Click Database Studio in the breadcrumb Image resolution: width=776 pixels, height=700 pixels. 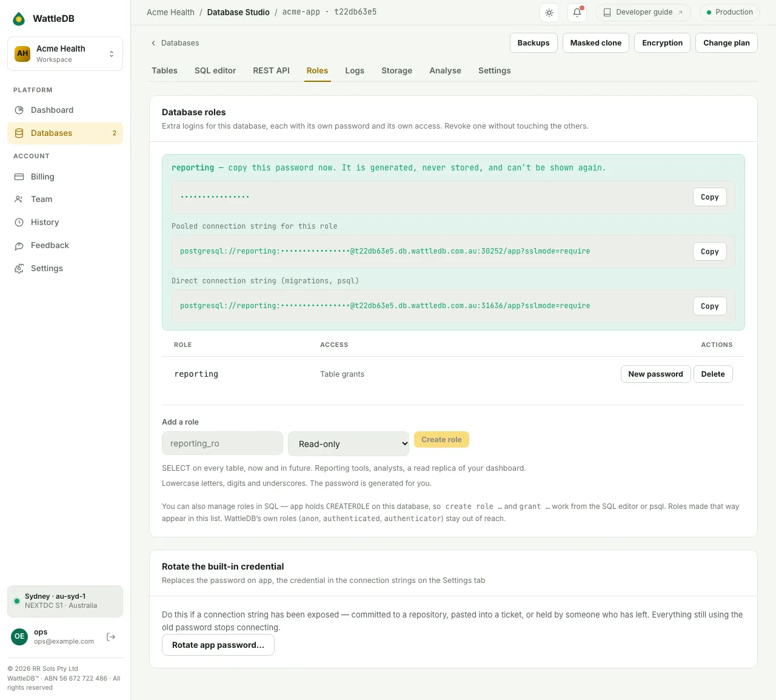tap(238, 12)
